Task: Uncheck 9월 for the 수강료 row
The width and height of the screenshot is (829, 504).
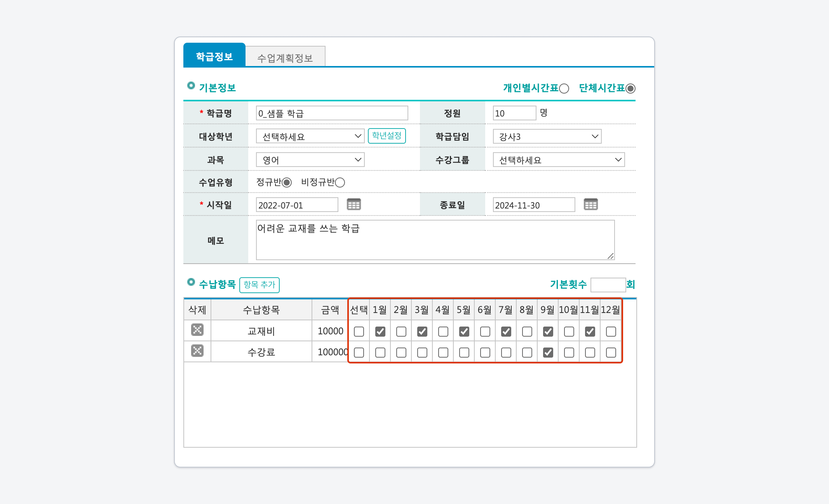Action: 548,353
